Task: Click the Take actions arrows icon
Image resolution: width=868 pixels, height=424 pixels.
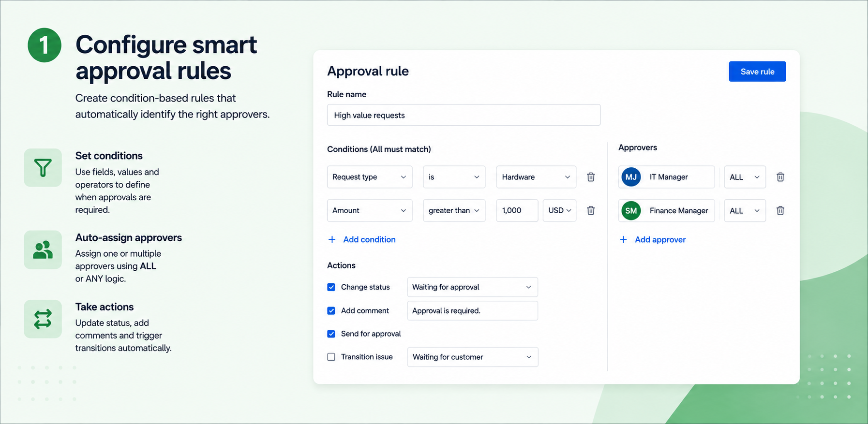Action: click(x=43, y=319)
